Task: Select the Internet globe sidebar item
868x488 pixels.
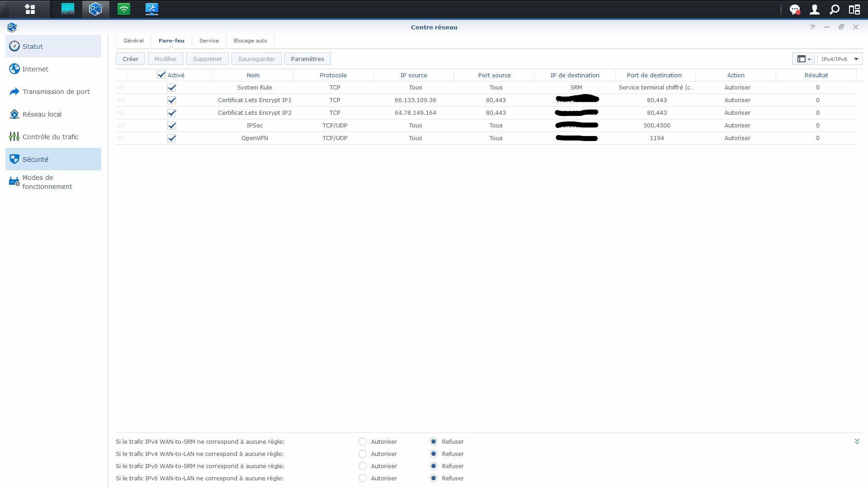Action: click(35, 69)
